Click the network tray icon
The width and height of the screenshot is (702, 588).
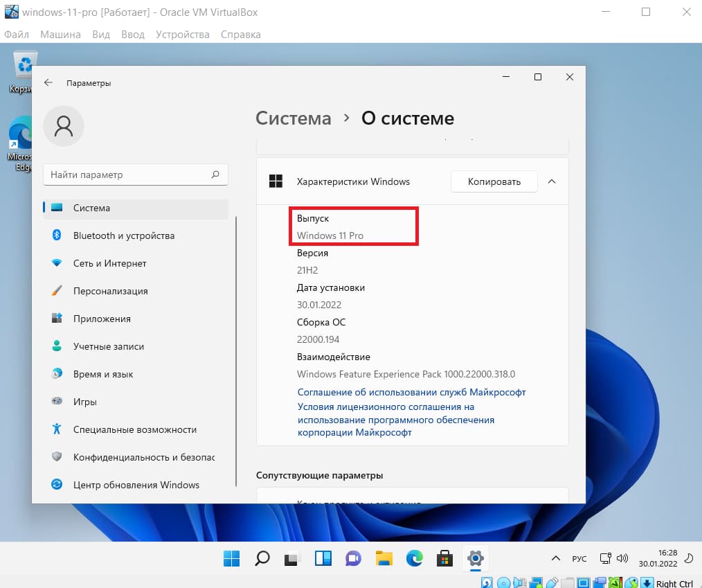tap(605, 558)
